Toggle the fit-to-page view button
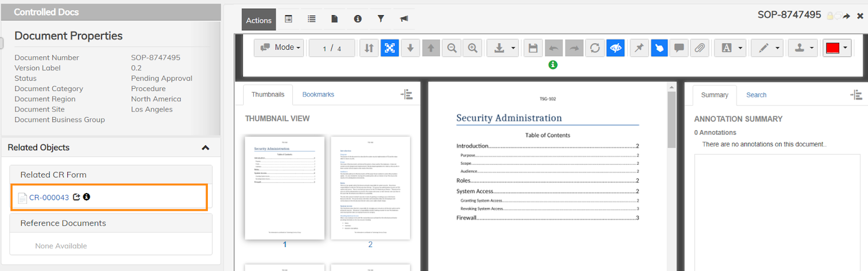Viewport: 868px width, 271px height. [390, 48]
